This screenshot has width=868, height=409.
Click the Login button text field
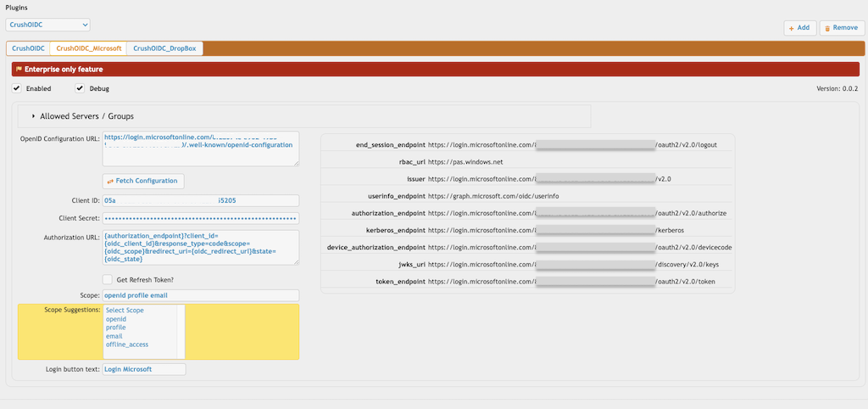pyautogui.click(x=144, y=369)
